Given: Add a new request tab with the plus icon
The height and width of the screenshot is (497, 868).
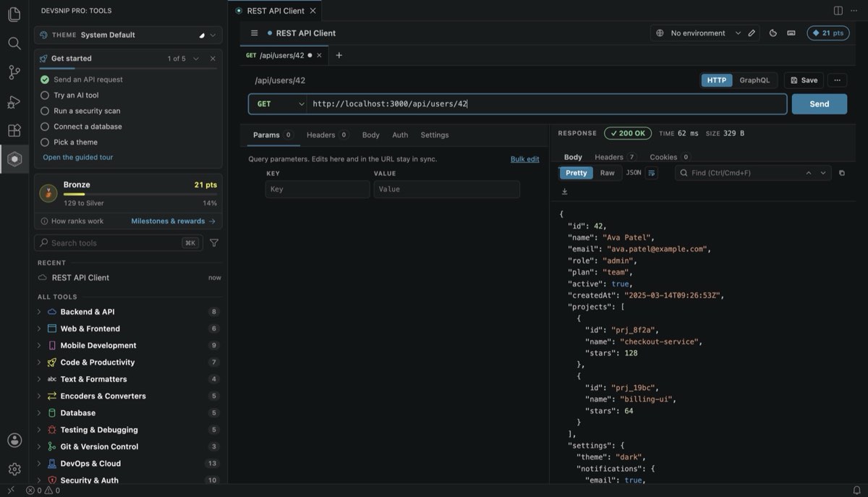Looking at the screenshot, I should click(x=339, y=55).
